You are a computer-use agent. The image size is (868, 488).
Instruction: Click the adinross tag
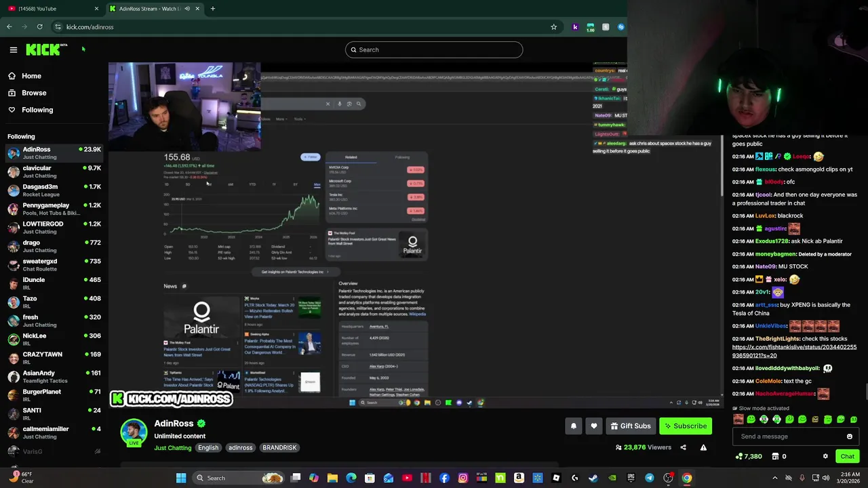tap(240, 448)
